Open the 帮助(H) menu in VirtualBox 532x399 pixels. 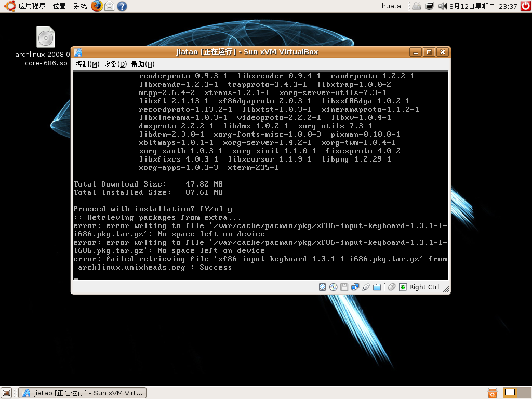pos(142,64)
